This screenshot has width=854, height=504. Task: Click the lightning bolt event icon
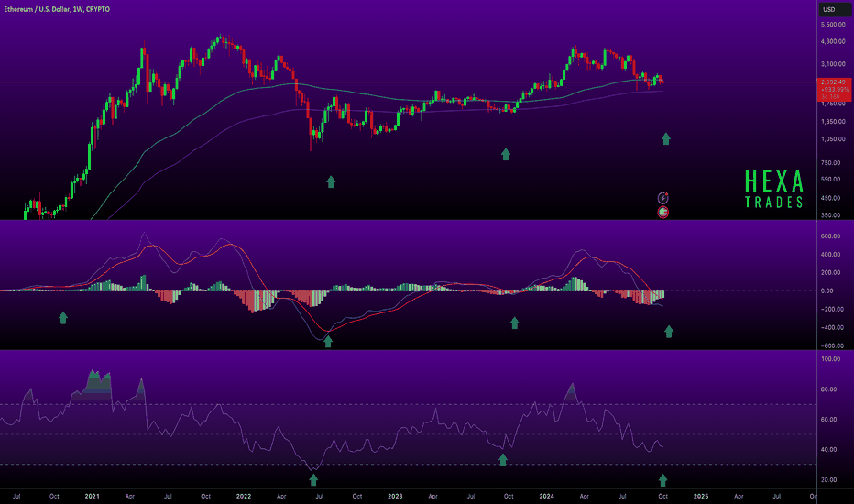point(662,198)
